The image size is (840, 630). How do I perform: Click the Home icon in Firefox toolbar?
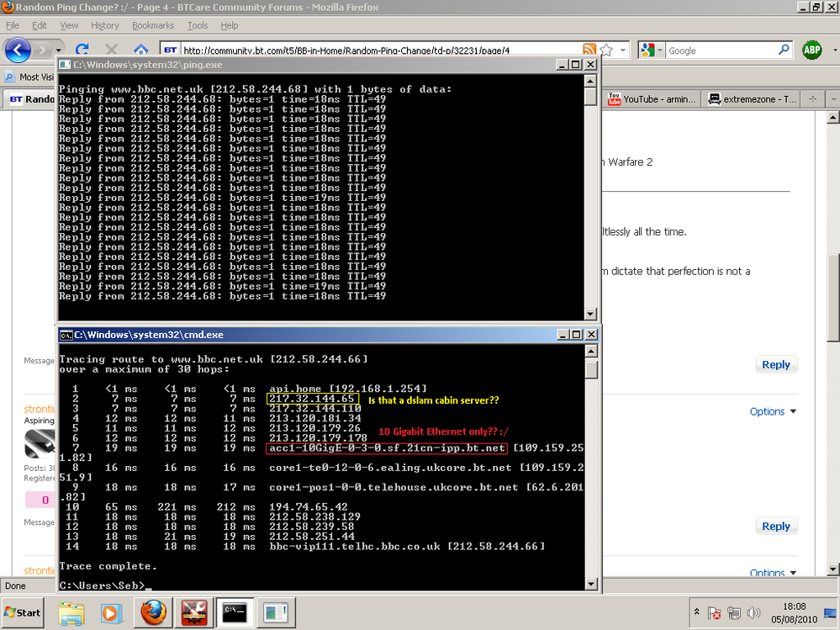coord(140,50)
